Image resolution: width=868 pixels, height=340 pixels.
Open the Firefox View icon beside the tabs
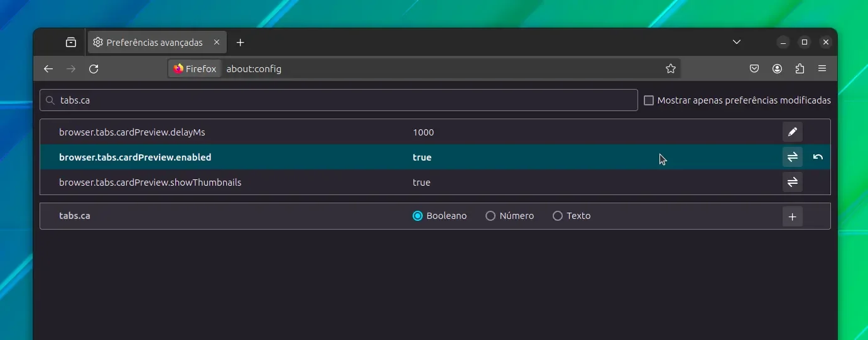pyautogui.click(x=71, y=43)
